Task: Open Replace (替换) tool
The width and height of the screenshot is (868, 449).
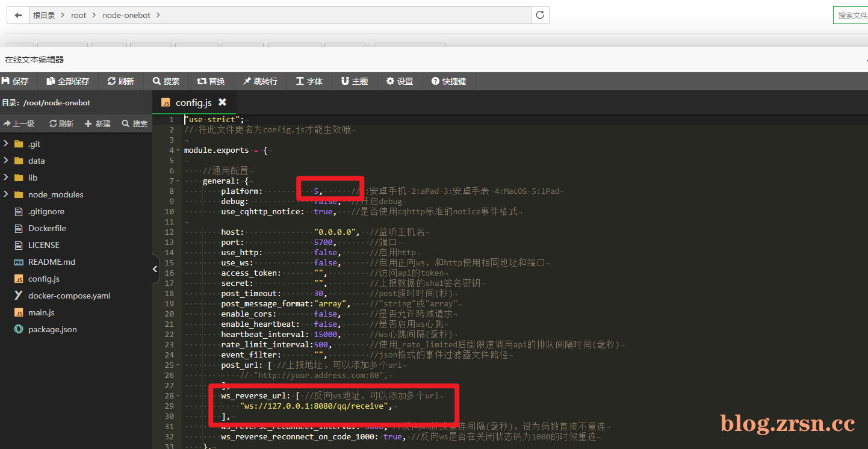Action: 211,81
